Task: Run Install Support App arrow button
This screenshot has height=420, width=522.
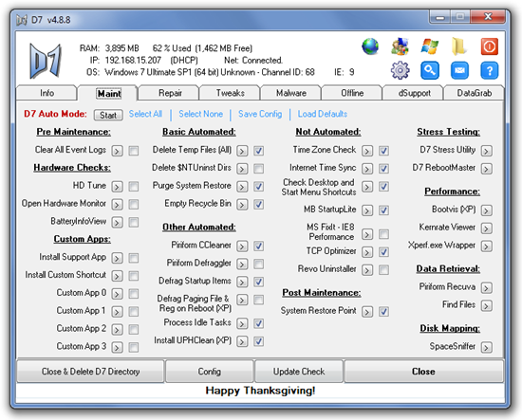Action: tap(117, 258)
